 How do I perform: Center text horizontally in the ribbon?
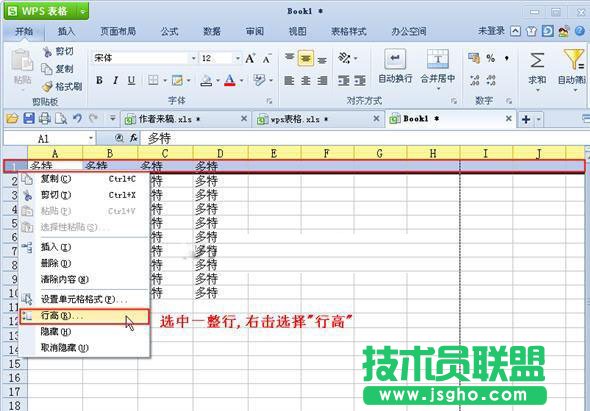[306, 81]
